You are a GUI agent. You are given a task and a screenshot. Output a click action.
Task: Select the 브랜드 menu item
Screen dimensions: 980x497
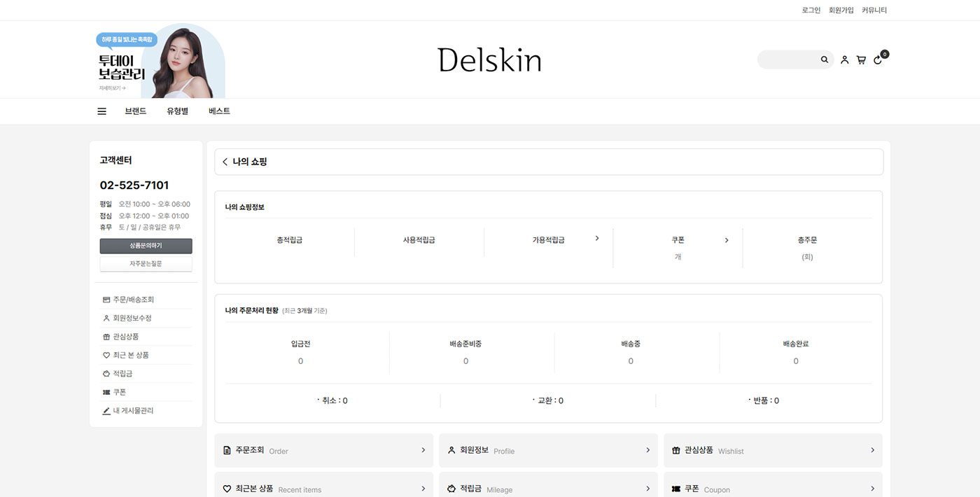coord(136,111)
